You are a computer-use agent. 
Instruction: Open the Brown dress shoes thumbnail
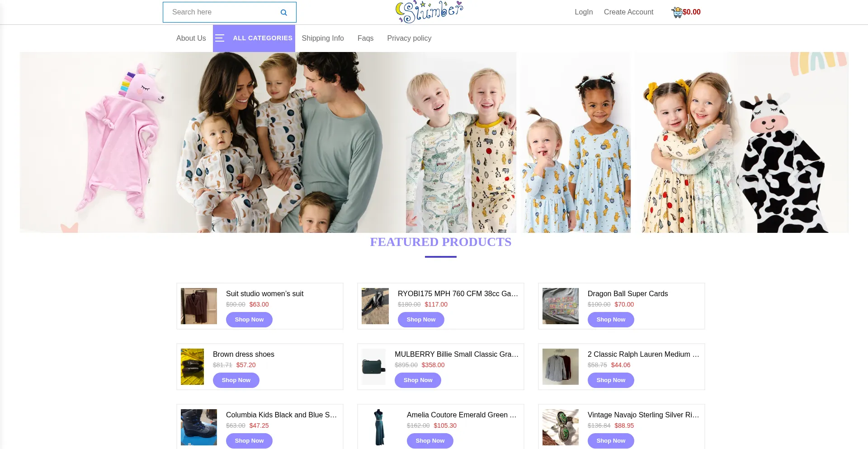[x=192, y=367]
